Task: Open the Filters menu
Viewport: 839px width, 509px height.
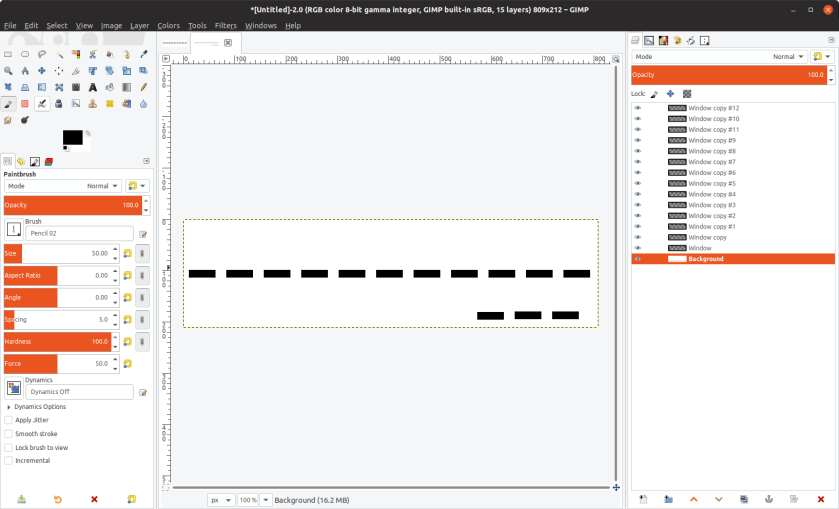Action: pos(225,25)
